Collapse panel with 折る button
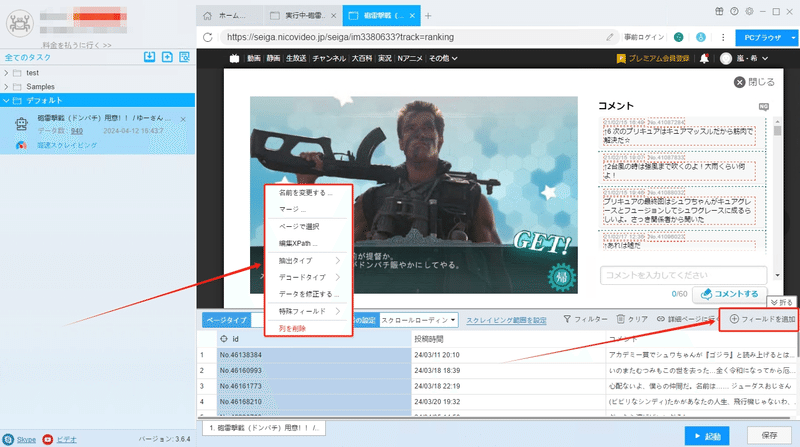Image resolution: width=800 pixels, height=447 pixels. (x=781, y=302)
